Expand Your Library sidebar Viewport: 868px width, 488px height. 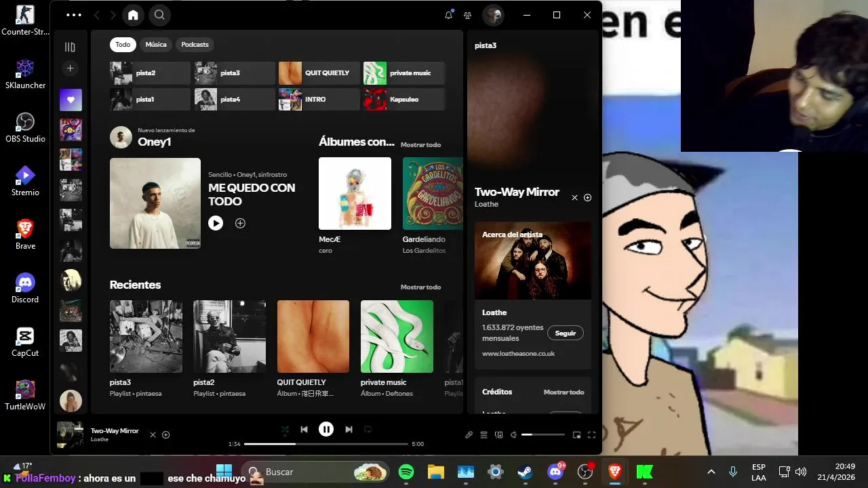click(x=70, y=47)
